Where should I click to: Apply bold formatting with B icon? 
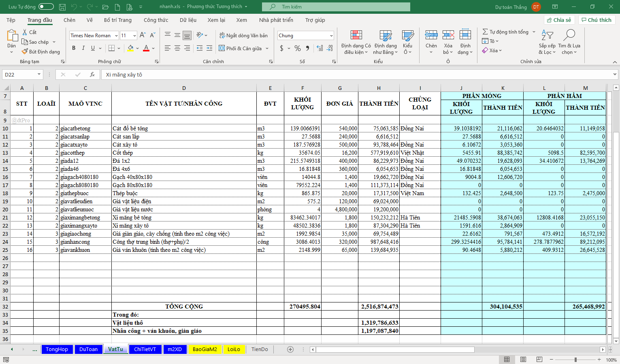pyautogui.click(x=74, y=48)
